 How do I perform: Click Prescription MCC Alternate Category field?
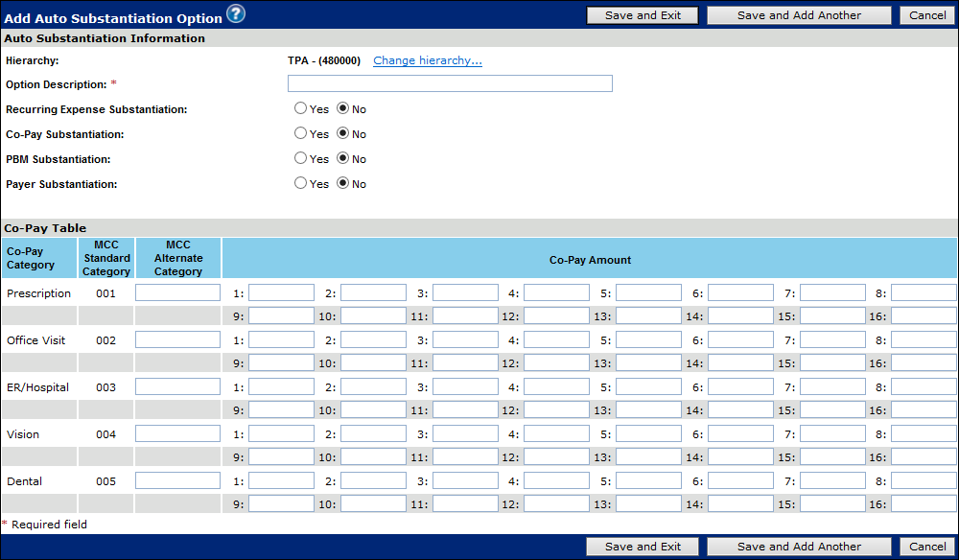177,292
